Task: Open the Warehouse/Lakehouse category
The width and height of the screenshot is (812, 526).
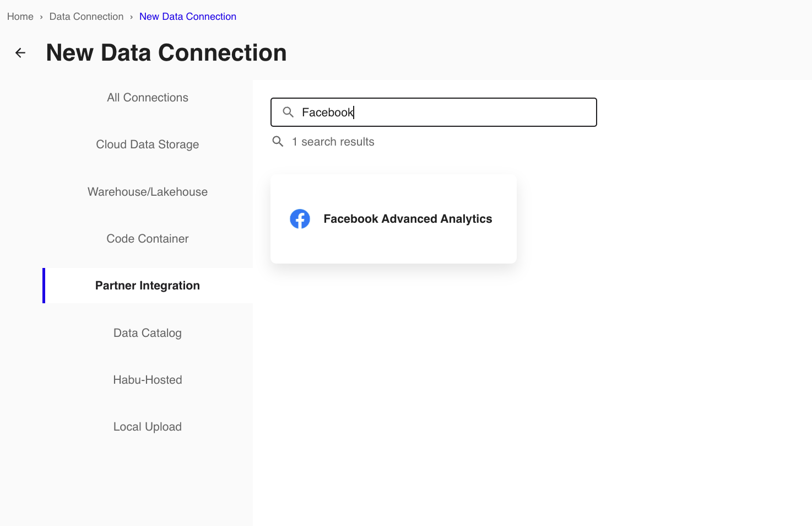Action: click(148, 192)
